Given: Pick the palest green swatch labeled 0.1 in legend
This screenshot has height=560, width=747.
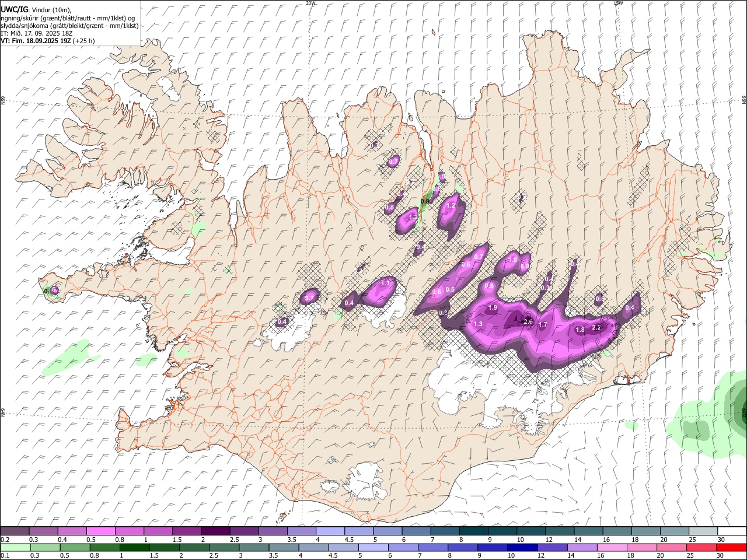Looking at the screenshot, I should click(x=15, y=547).
